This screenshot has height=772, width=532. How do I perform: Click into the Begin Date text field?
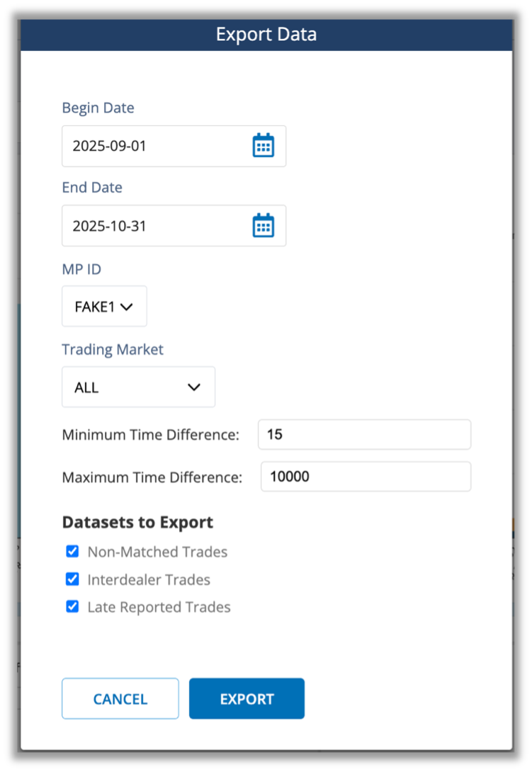156,147
